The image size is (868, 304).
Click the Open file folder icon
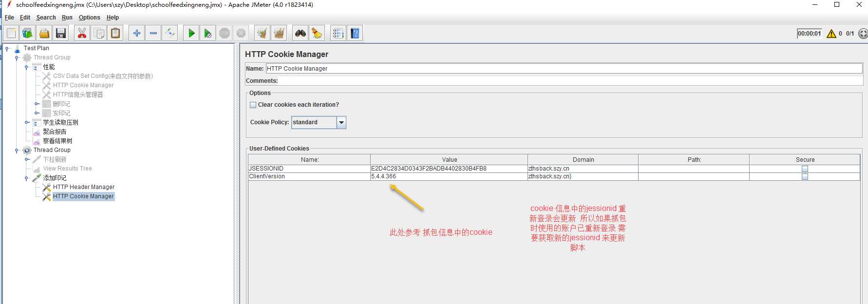tap(44, 33)
